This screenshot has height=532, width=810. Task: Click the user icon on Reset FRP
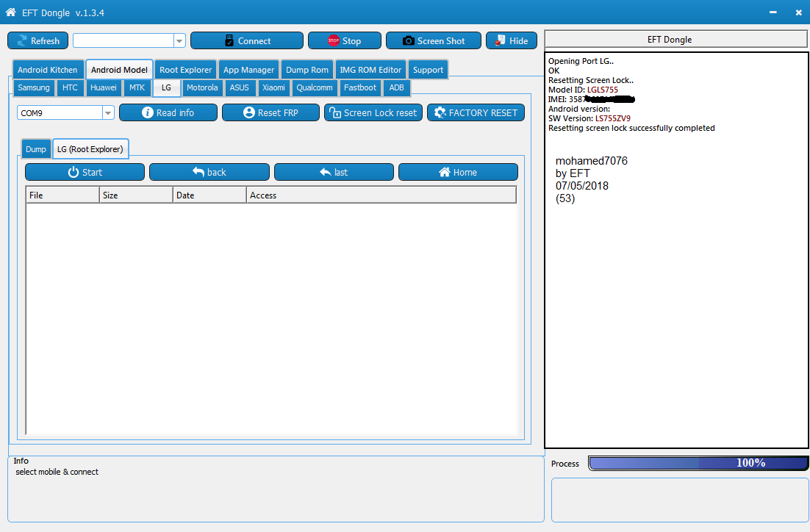[x=249, y=112]
